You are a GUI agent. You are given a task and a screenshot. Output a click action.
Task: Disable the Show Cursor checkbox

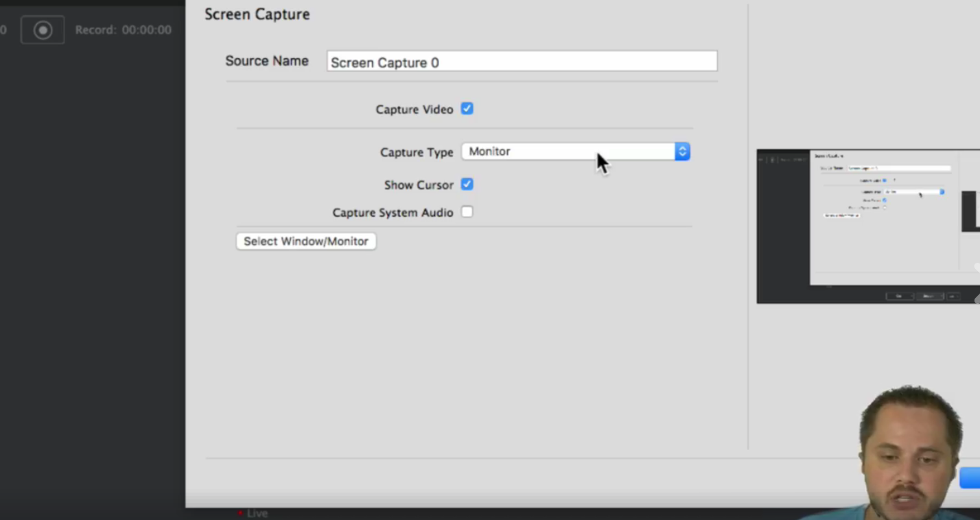tap(467, 185)
